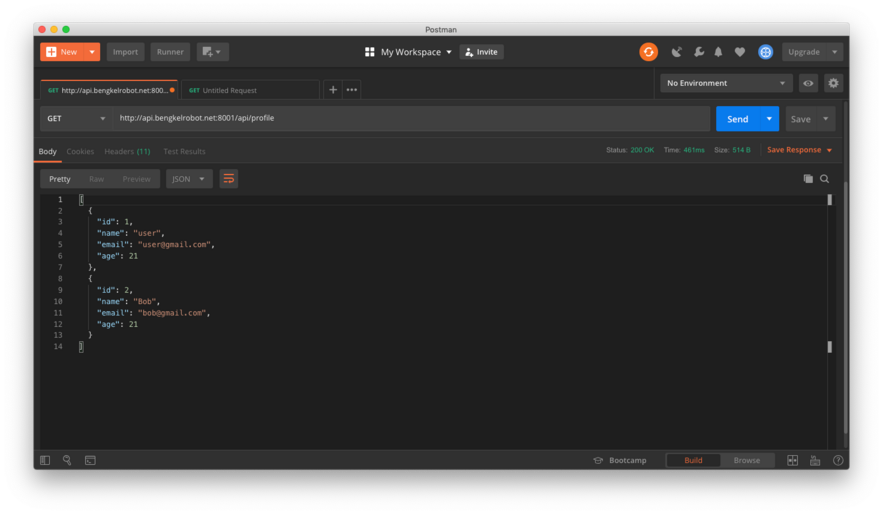Click the orange sync icon in header
This screenshot has height=514, width=883.
648,52
